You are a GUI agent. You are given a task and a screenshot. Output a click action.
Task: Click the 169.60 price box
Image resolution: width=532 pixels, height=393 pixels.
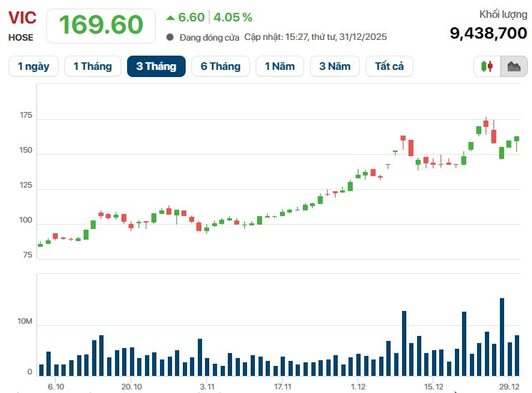pos(101,25)
